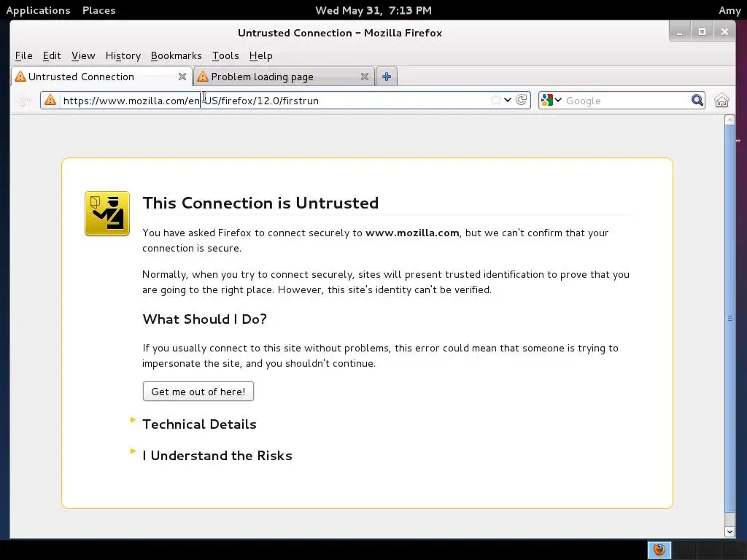747x560 pixels.
Task: Click the clock showing Wed May 31
Action: (x=373, y=10)
